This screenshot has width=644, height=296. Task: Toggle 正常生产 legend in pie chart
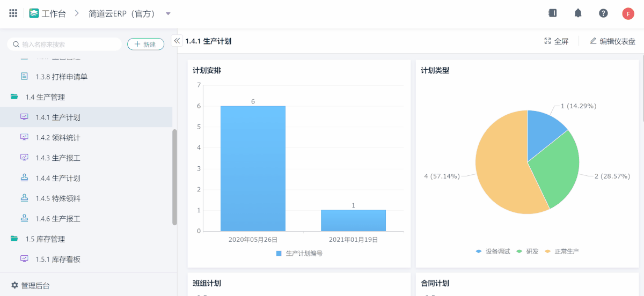pos(562,251)
